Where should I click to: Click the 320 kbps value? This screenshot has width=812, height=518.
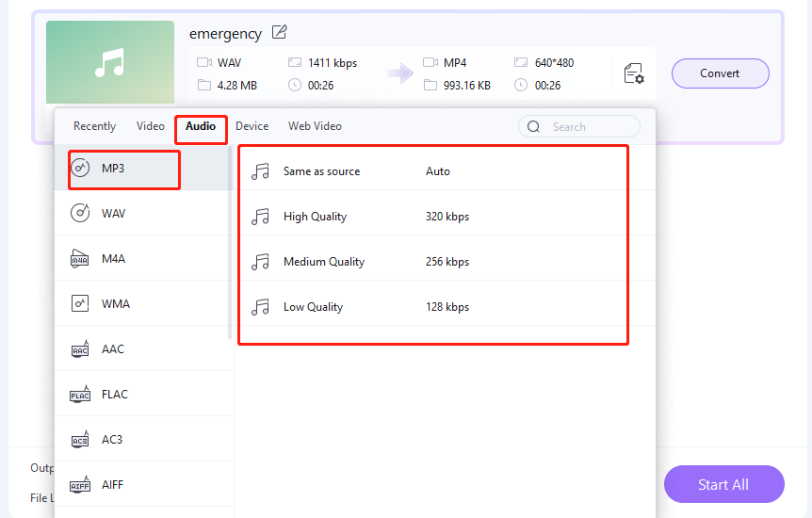point(447,216)
